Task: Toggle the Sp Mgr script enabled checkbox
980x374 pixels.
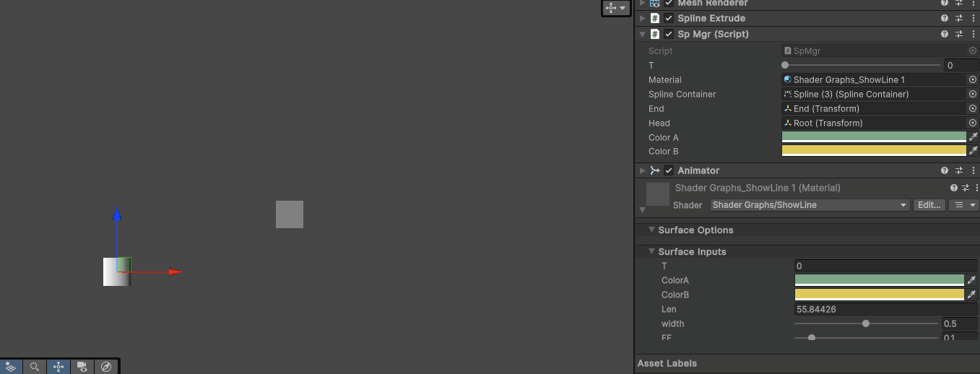Action: pos(669,34)
